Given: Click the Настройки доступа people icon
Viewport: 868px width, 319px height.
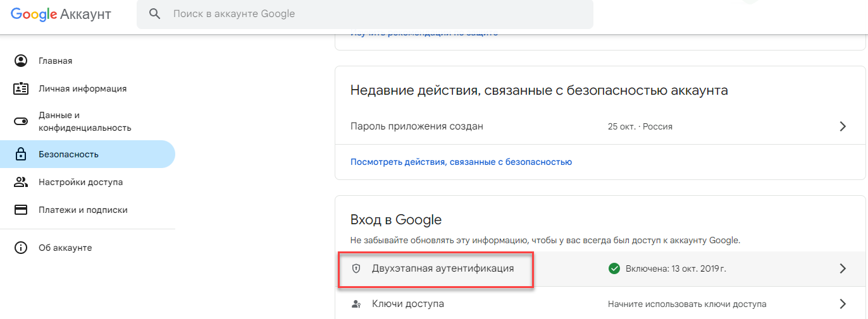Looking at the screenshot, I should [21, 182].
